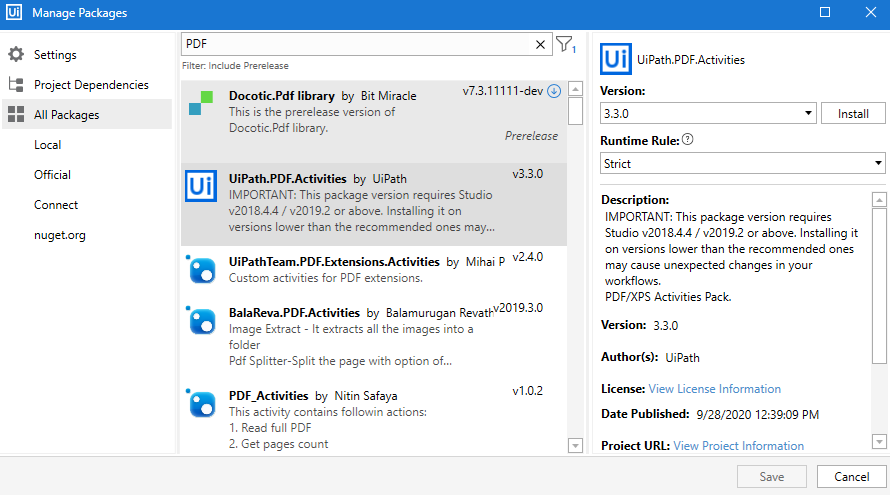Click the All Packages grid icon

16,114
